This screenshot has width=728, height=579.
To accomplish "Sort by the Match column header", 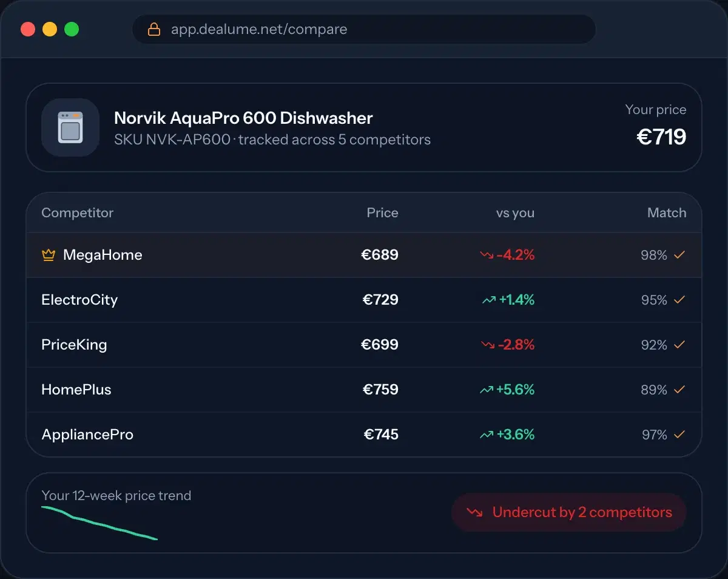I will [x=667, y=213].
